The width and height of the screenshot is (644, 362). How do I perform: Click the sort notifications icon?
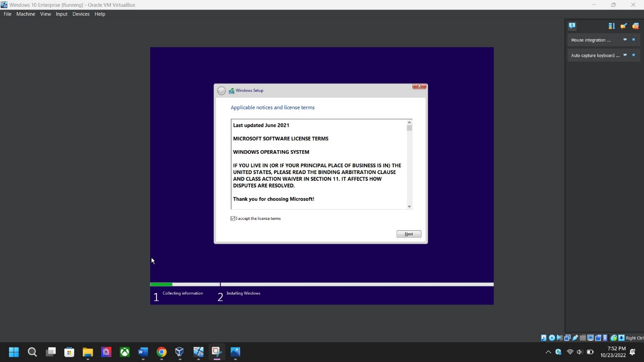click(612, 26)
